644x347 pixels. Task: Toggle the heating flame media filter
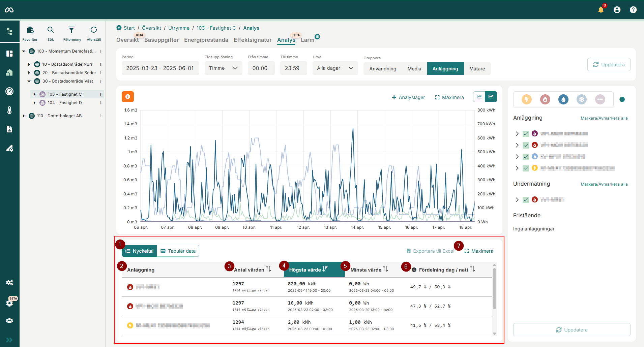click(x=545, y=99)
